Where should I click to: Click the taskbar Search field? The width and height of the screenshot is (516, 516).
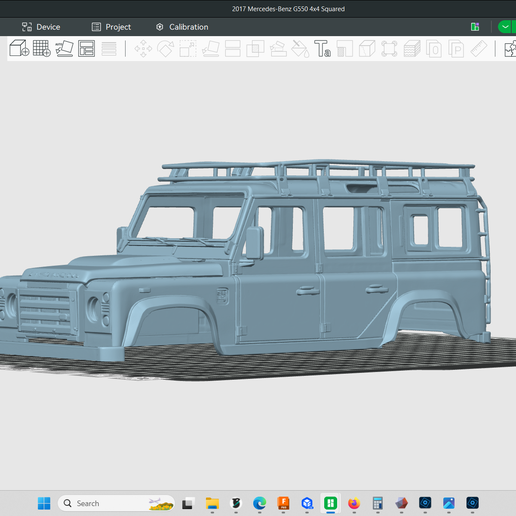pyautogui.click(x=116, y=503)
